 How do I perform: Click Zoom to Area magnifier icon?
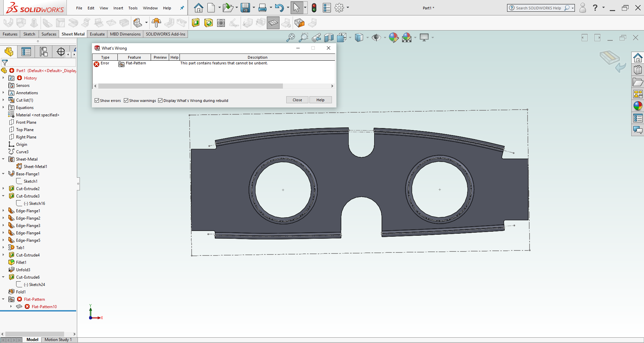tap(303, 38)
